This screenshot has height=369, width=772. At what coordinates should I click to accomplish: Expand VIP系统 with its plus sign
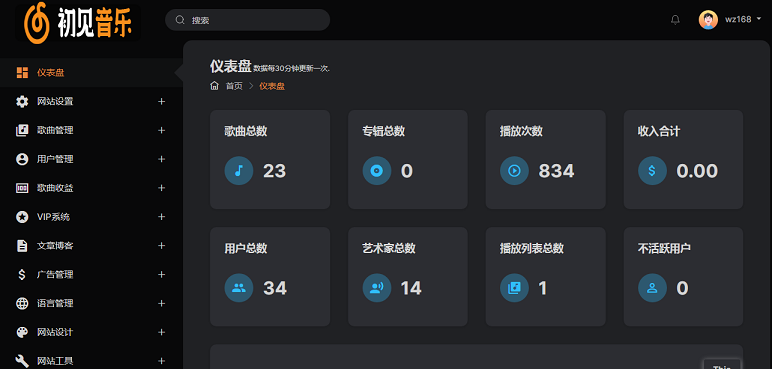pos(161,217)
